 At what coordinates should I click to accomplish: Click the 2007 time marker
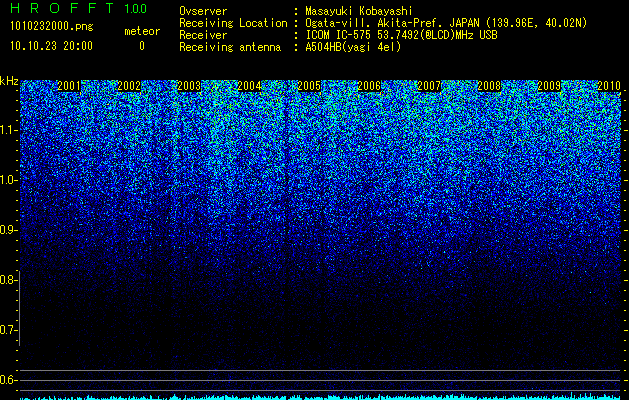(429, 86)
